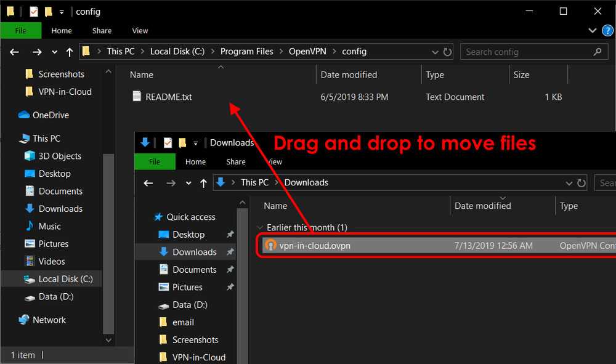
Task: Sort by Date modified column in config
Action: click(349, 75)
